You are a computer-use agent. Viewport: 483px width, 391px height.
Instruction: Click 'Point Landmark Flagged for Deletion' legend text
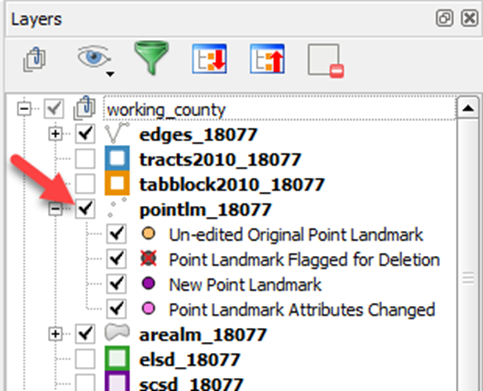point(304,260)
